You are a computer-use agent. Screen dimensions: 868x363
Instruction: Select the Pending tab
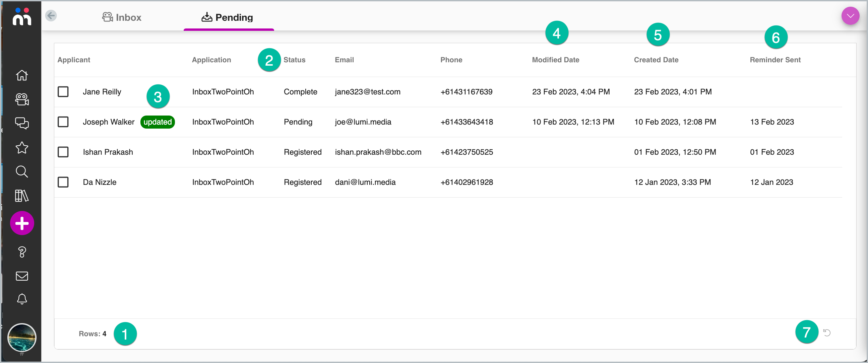tap(228, 17)
